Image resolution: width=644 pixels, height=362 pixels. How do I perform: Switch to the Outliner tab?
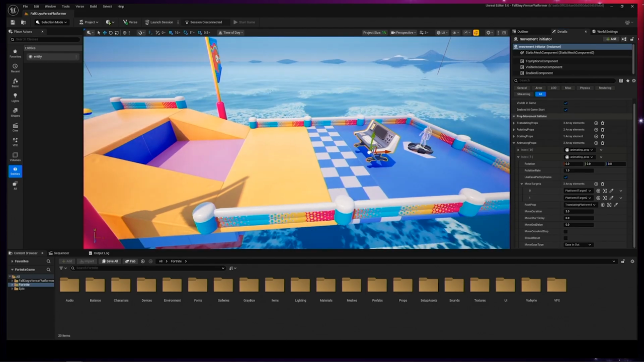520,32
